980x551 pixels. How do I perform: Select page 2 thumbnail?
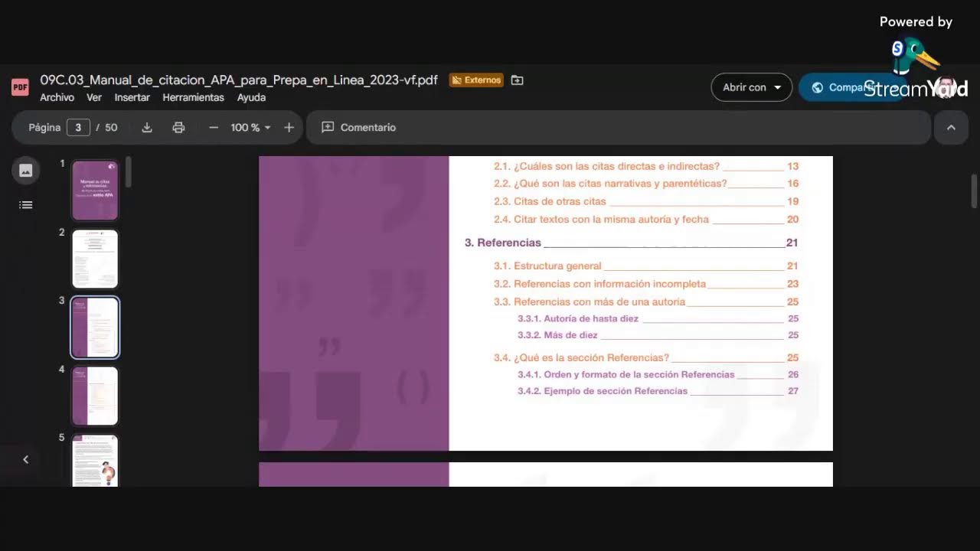95,259
